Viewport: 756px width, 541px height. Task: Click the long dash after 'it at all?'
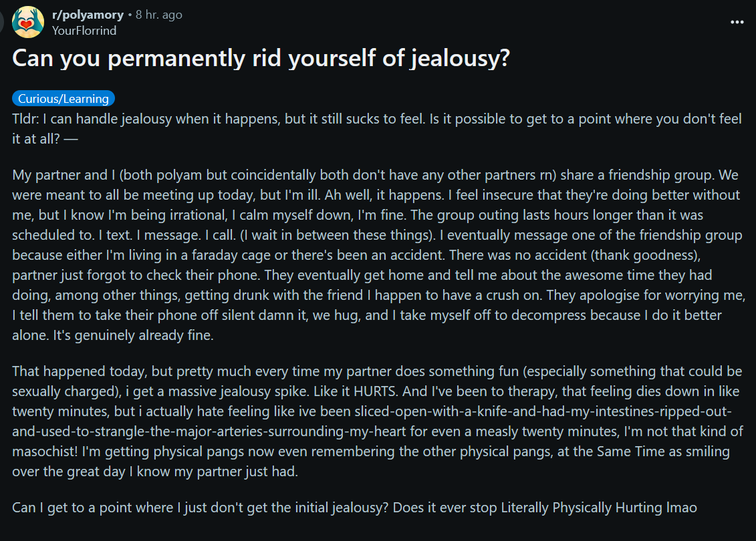click(x=70, y=139)
